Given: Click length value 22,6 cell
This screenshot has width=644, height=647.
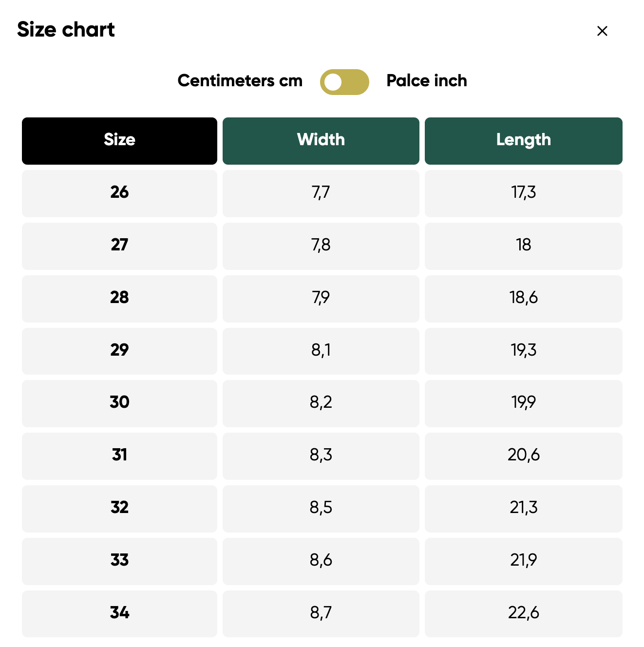Looking at the screenshot, I should click(524, 614).
